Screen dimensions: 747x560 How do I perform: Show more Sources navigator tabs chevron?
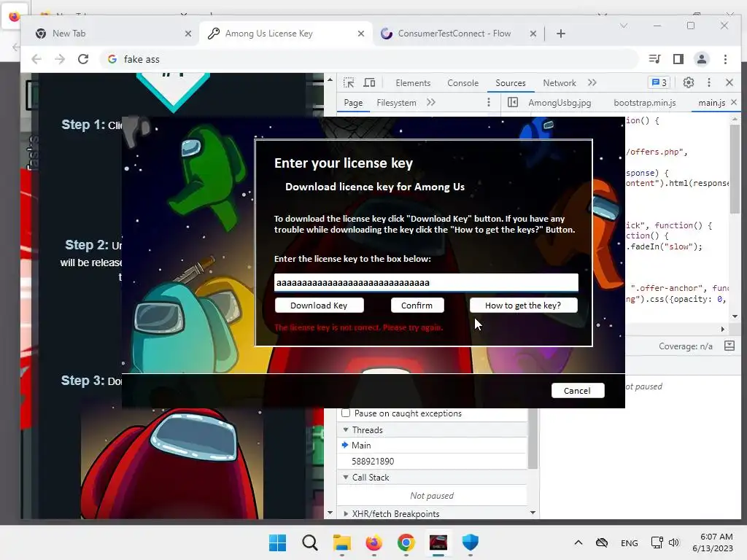pos(431,102)
